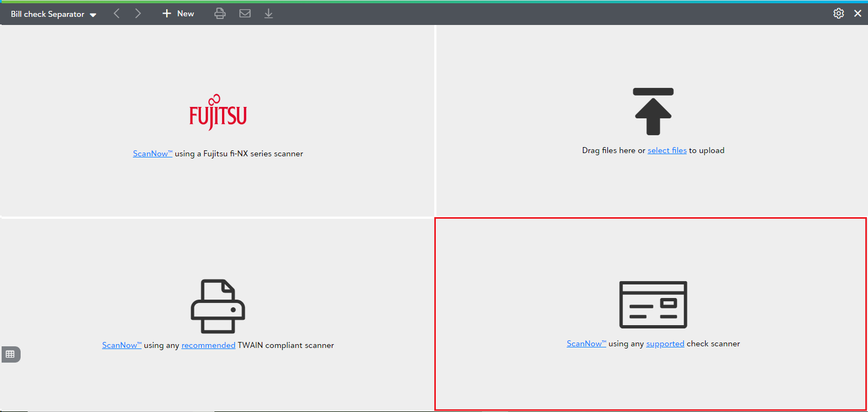This screenshot has height=412, width=868.
Task: Click the printer icon in toolbar
Action: (220, 14)
